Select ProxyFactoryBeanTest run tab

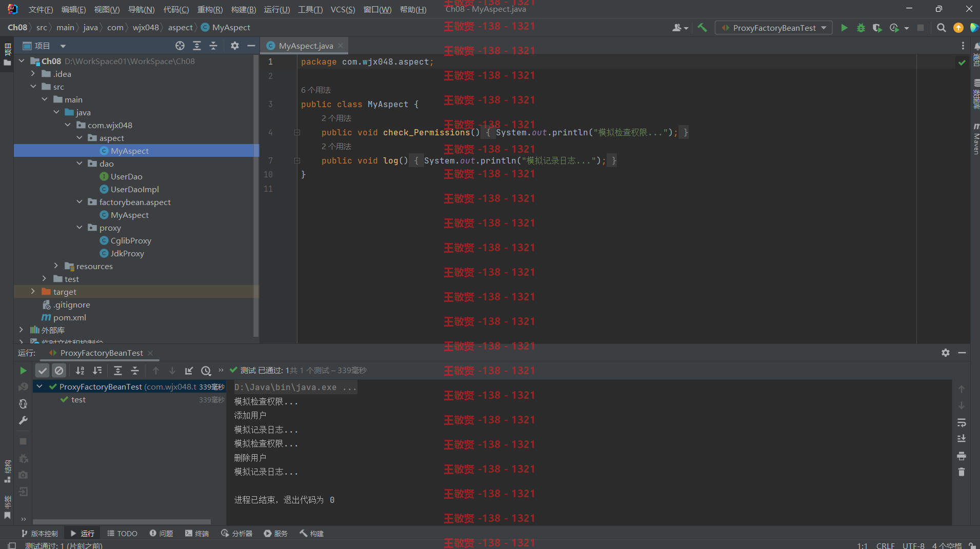point(102,353)
